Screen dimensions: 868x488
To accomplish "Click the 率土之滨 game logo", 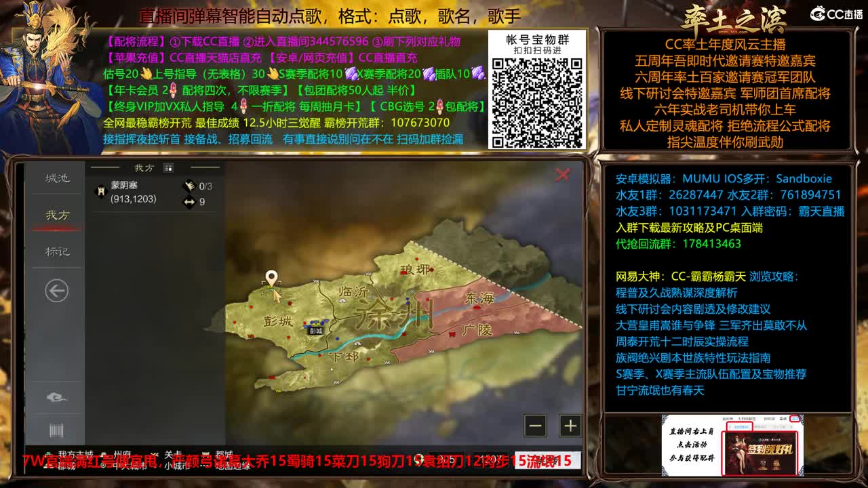I will [x=732, y=19].
